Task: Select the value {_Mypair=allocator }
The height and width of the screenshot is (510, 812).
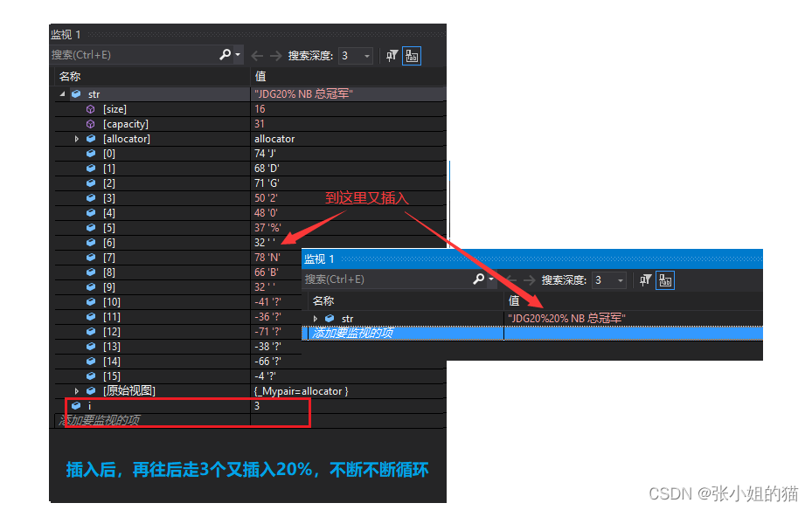Action: (301, 391)
